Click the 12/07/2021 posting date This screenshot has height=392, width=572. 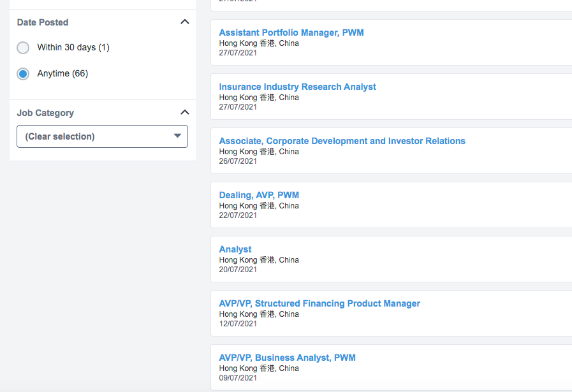point(238,324)
